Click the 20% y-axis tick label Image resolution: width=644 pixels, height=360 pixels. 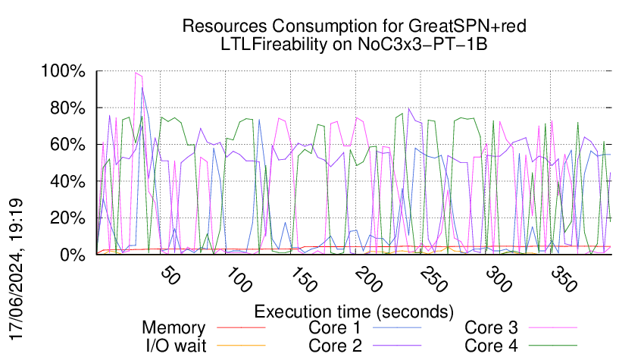pos(67,218)
